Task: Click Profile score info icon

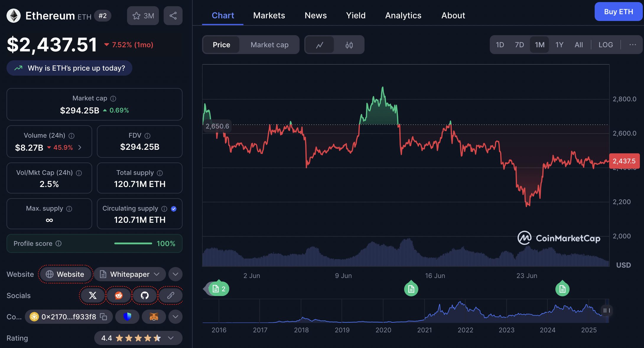Action: [x=59, y=243]
